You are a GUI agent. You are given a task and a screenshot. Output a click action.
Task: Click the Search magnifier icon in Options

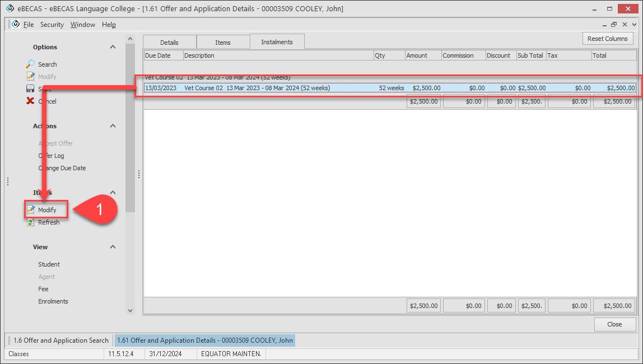pyautogui.click(x=31, y=64)
